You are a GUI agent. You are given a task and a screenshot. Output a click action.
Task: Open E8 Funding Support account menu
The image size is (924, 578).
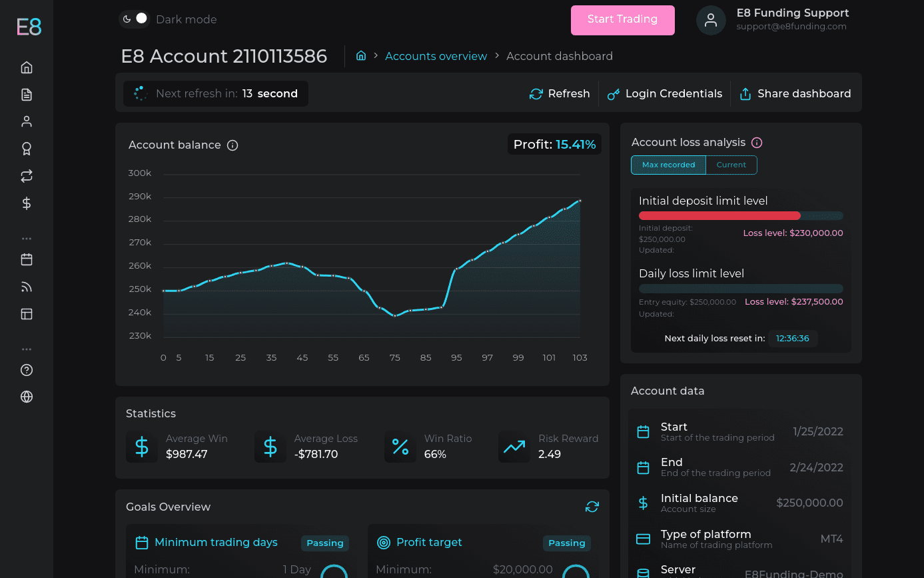773,20
